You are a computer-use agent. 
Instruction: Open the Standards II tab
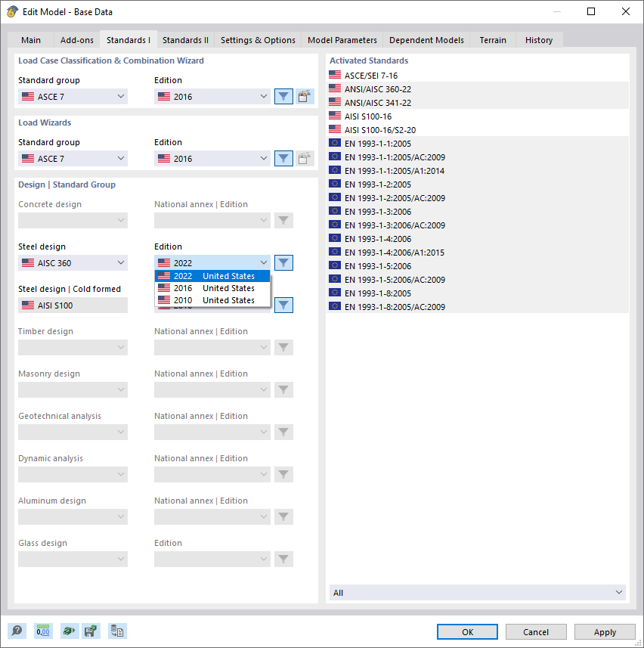tap(185, 40)
